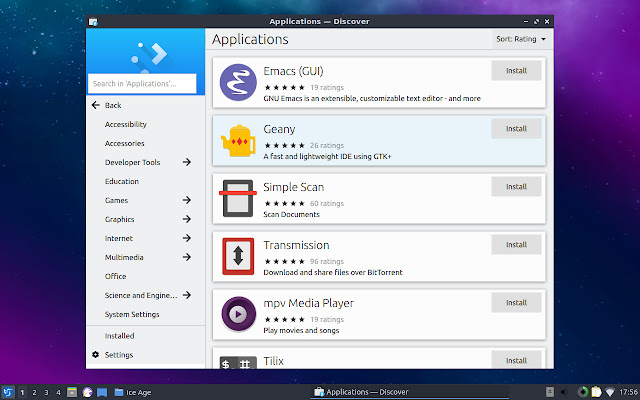Click the '96 ratings' text
Viewport: 640px width, 400px height.
click(x=327, y=261)
